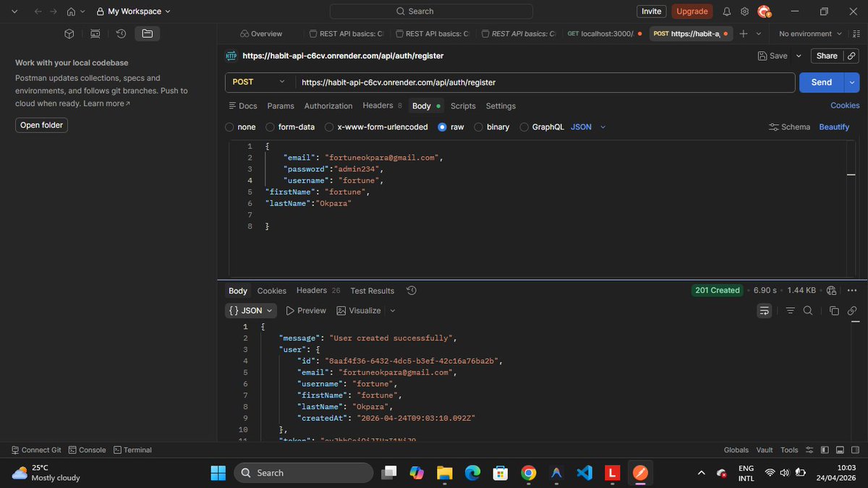Open the POST method dropdown
868x488 pixels.
click(x=259, y=82)
